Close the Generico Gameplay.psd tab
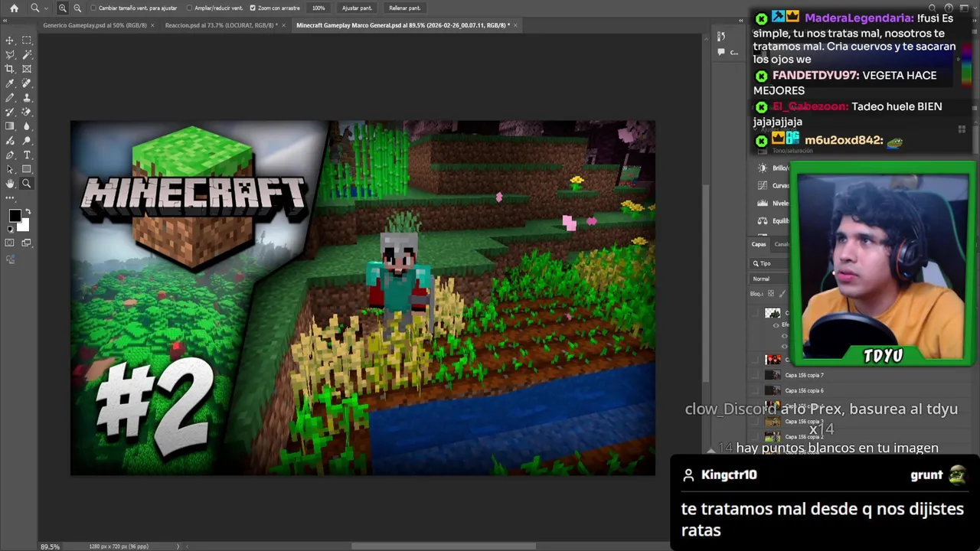 [152, 25]
